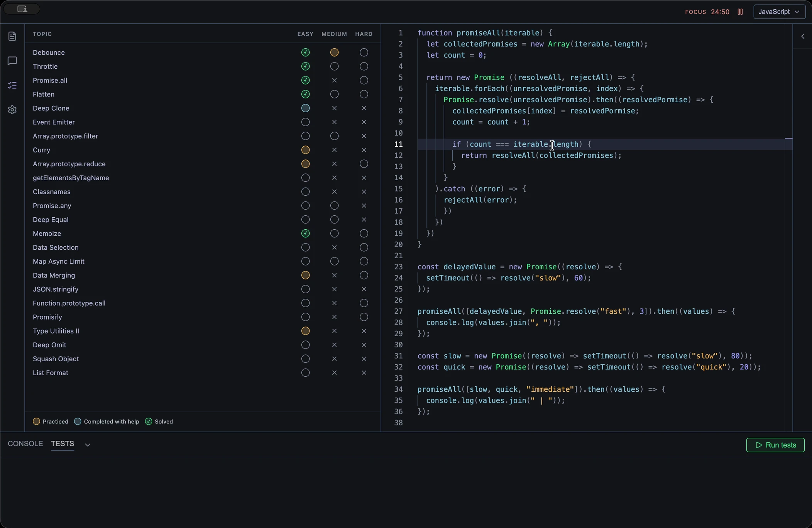Click the FOCUS 24:50 timer text
Screen dimensions: 812x528
(x=707, y=12)
